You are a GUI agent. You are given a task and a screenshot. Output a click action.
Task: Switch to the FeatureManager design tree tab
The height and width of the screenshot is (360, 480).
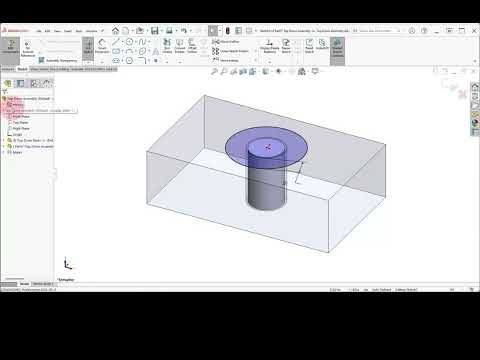pyautogui.click(x=8, y=83)
